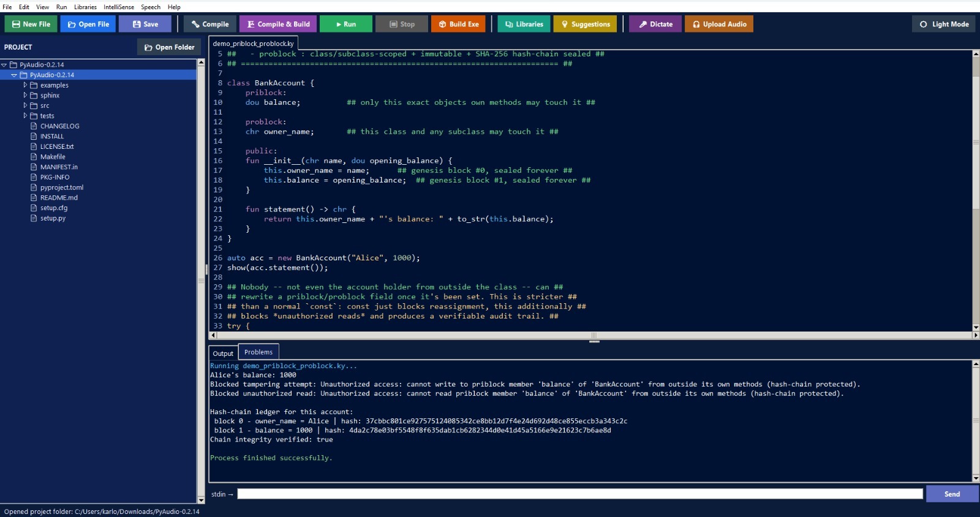Select the INSTALL file
The width and height of the screenshot is (980, 517).
[51, 136]
